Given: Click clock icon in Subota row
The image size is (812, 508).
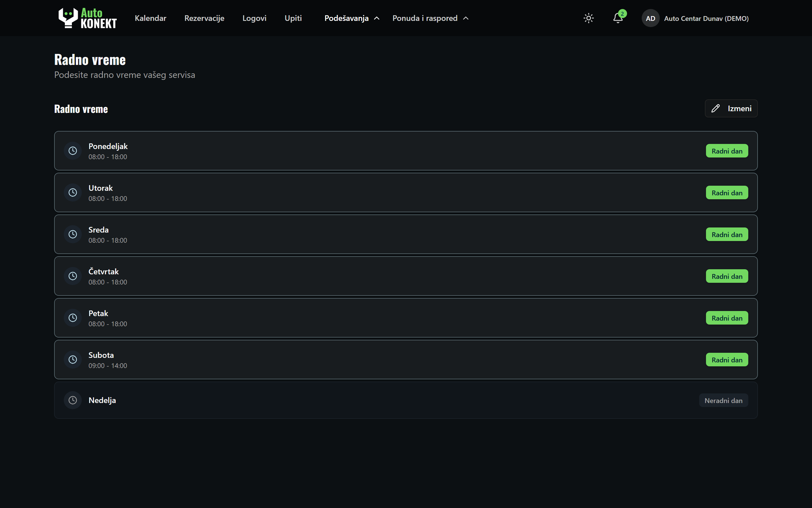Looking at the screenshot, I should tap(73, 360).
